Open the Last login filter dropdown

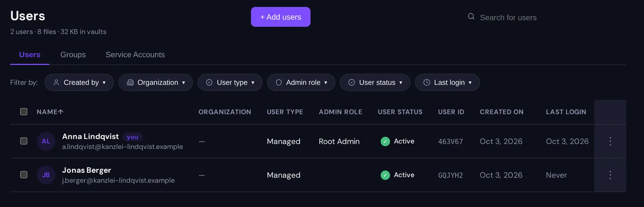[x=447, y=82]
